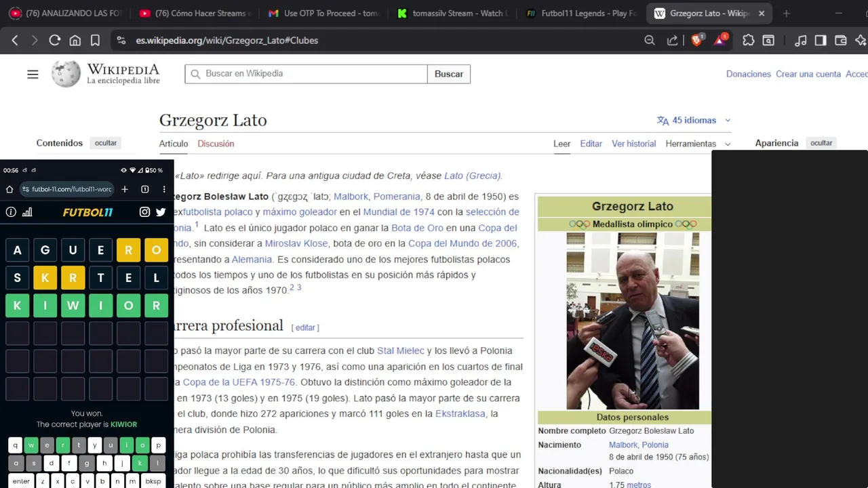The height and width of the screenshot is (488, 868).
Task: Hide Apariencia panel with ocultar
Action: click(x=821, y=143)
